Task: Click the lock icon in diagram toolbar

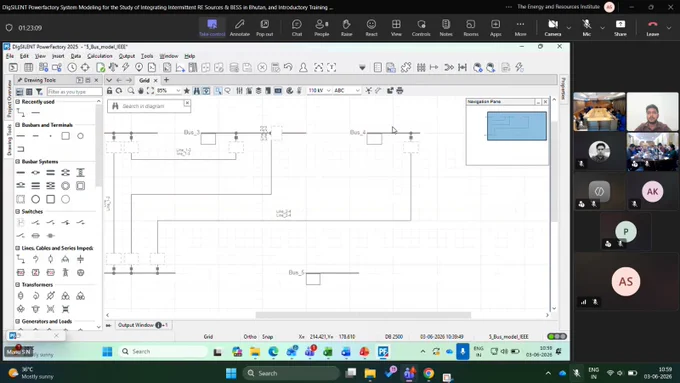Action: [x=109, y=91]
